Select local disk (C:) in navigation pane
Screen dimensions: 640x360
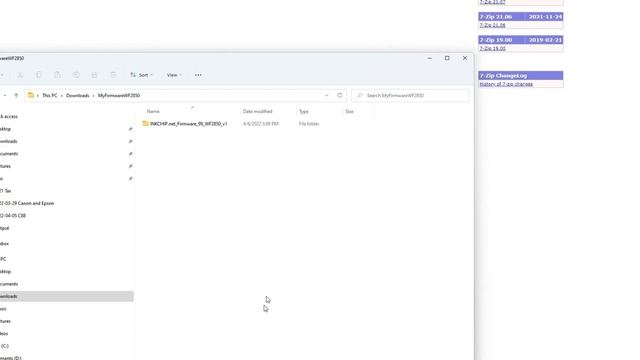pyautogui.click(x=4, y=346)
